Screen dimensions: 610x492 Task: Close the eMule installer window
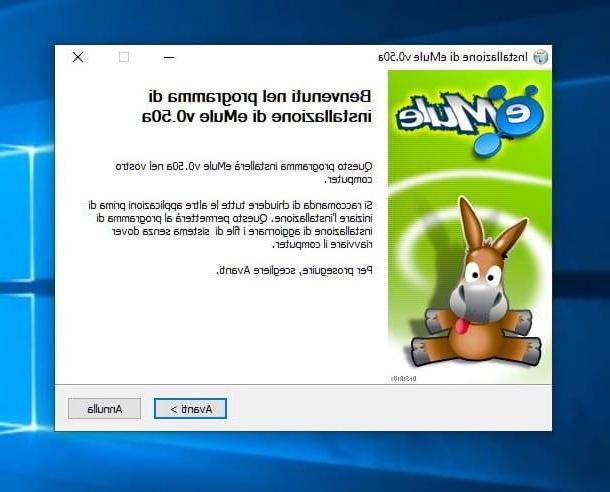78,57
